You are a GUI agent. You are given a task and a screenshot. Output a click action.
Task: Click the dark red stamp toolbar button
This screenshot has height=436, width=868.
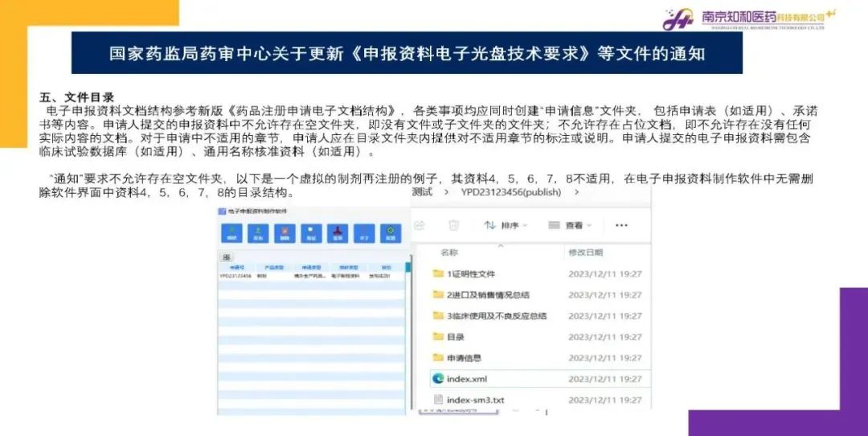coord(338,233)
